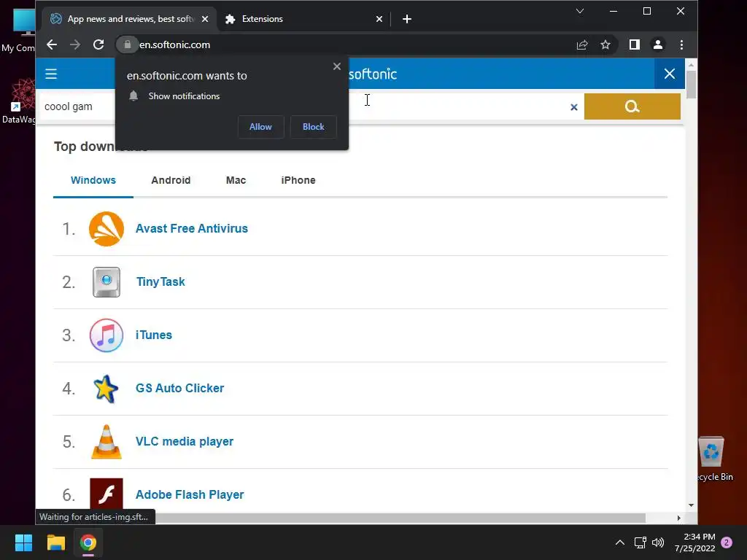
Task: Open the VLC media player link
Action: [x=185, y=441]
